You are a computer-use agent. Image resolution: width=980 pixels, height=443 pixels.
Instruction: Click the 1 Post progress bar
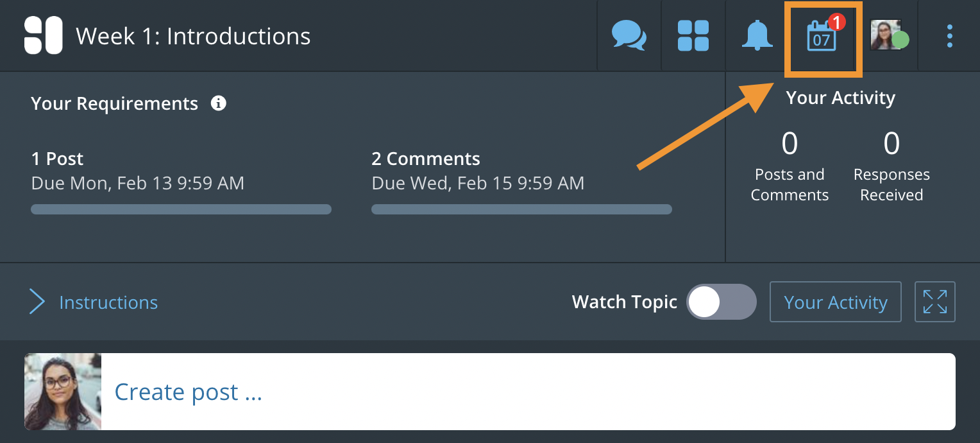click(x=181, y=209)
